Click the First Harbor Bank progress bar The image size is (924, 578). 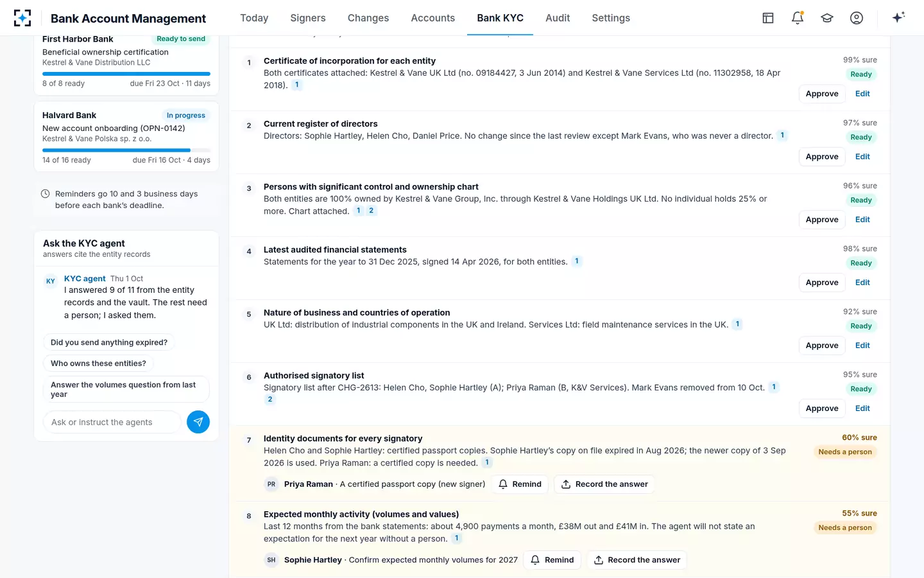click(x=126, y=74)
